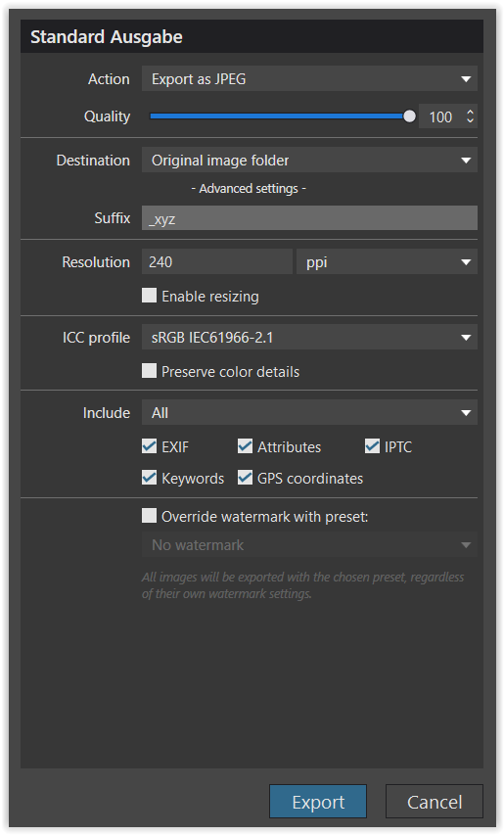This screenshot has width=504, height=835.
Task: Increase quality value with the up arrow
Action: [x=470, y=112]
